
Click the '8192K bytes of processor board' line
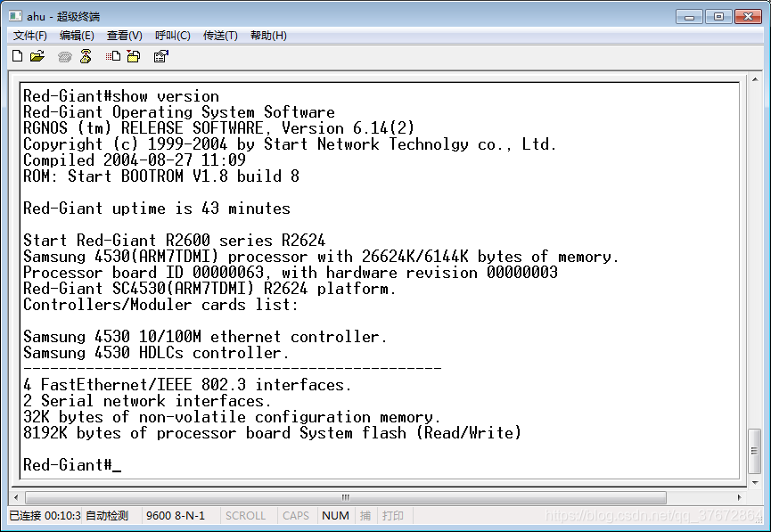coord(272,433)
